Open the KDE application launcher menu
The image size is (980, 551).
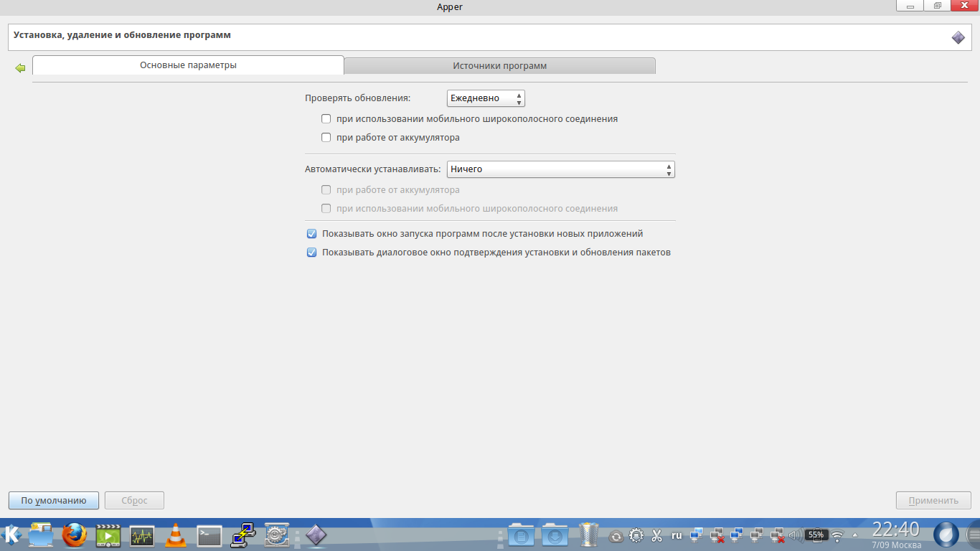11,534
